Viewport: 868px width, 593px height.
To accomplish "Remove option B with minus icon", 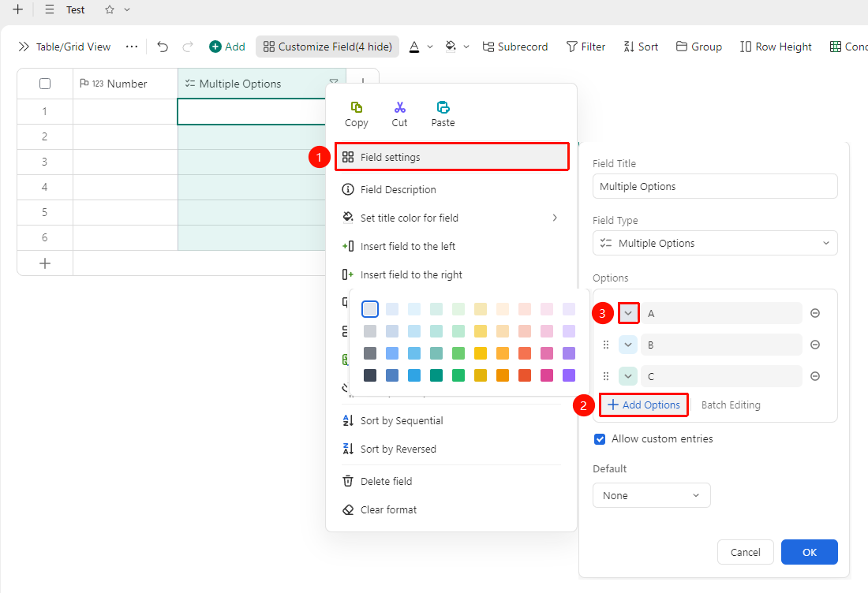I will tap(815, 345).
